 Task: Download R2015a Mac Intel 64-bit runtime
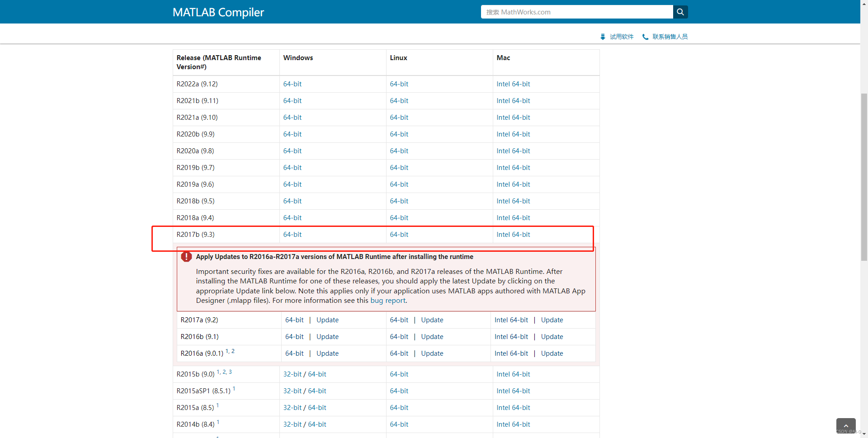coord(513,408)
